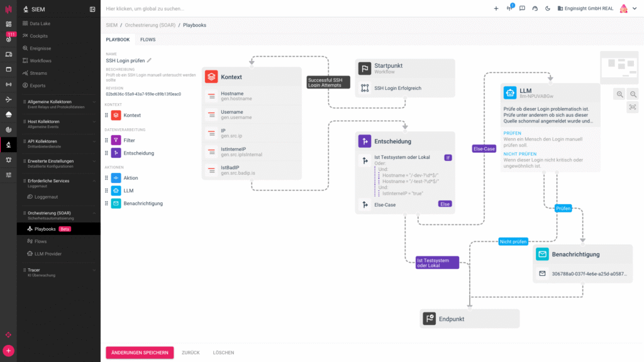Switch to the Flows tab
Viewport: 644px width, 362px height.
pos(148,40)
